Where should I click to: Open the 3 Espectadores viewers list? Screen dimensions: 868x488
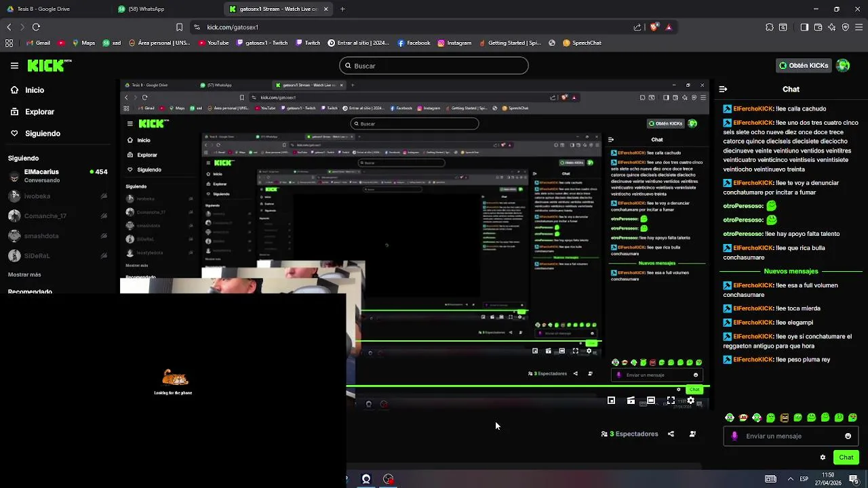629,434
